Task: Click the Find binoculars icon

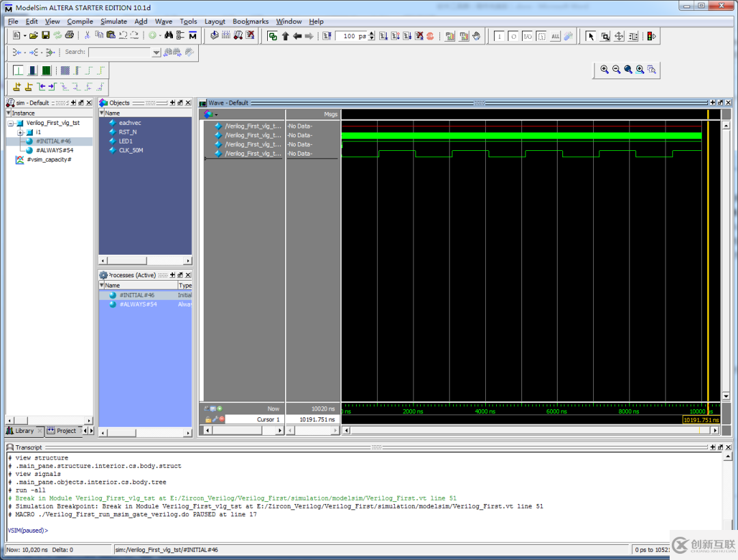Action: (x=169, y=36)
